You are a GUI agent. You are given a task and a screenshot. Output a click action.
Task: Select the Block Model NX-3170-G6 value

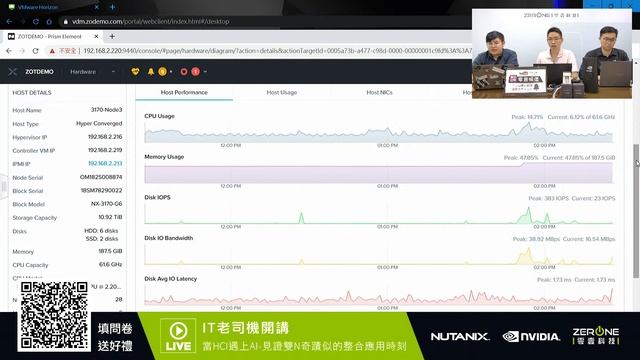click(x=106, y=204)
